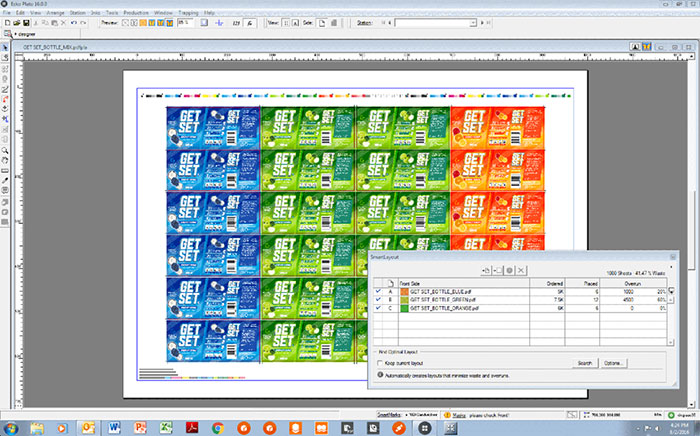Click the X delete icon in SmartLayout toolbar
Image resolution: width=700 pixels, height=436 pixels.
point(521,270)
